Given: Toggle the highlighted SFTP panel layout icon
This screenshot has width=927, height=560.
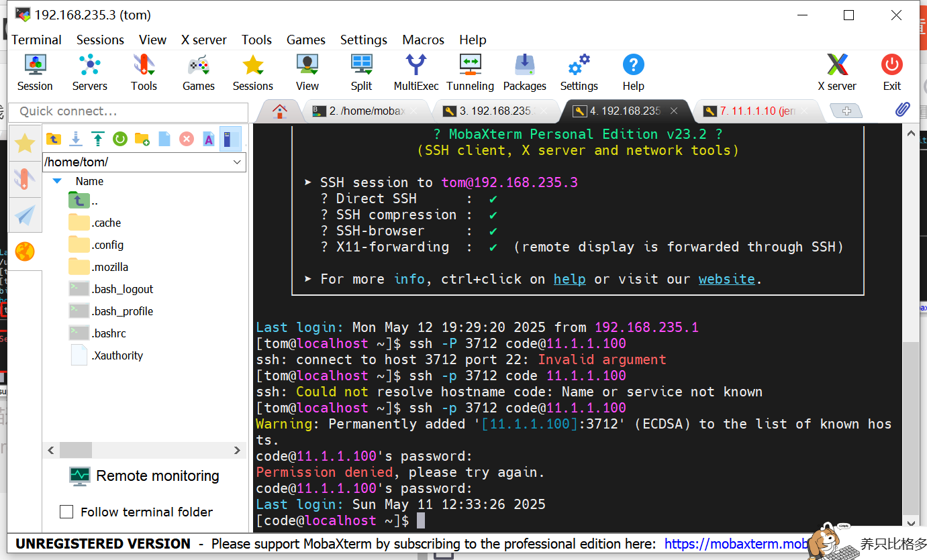Looking at the screenshot, I should (x=230, y=139).
